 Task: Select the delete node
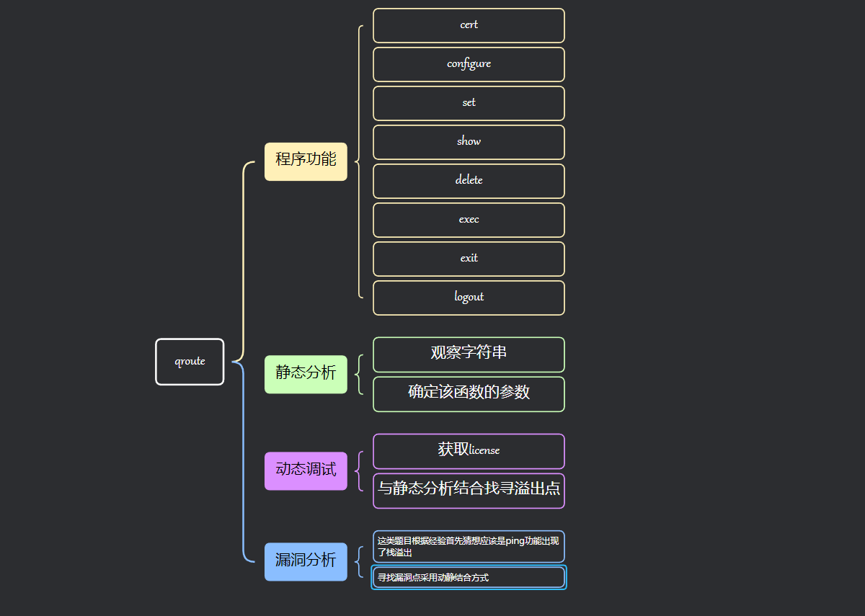(469, 181)
